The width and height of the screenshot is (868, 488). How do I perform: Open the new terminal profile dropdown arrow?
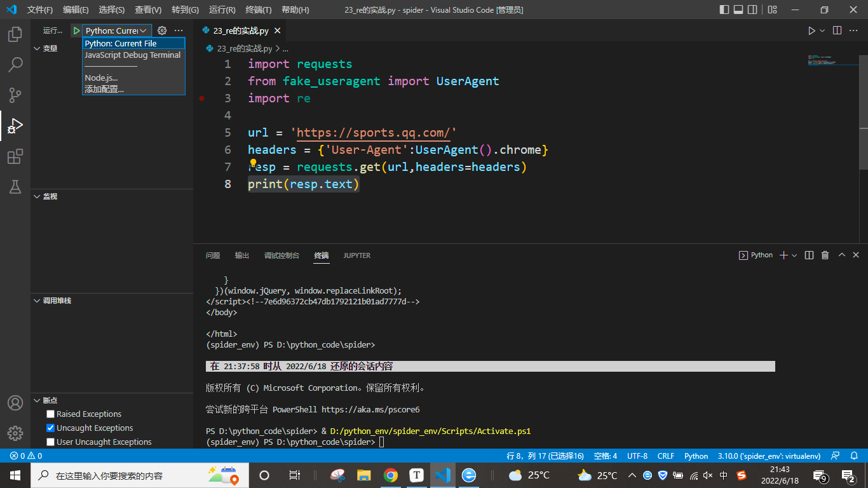[794, 255]
